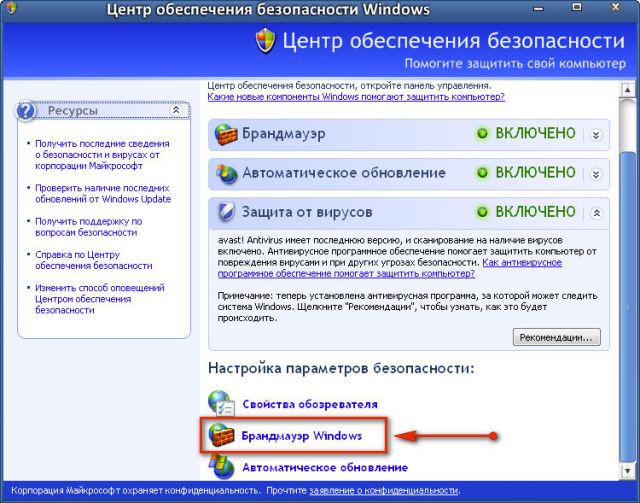Viewport: 640px width, 503px height.
Task: Click the small shield icon in the title bar
Action: [11, 7]
